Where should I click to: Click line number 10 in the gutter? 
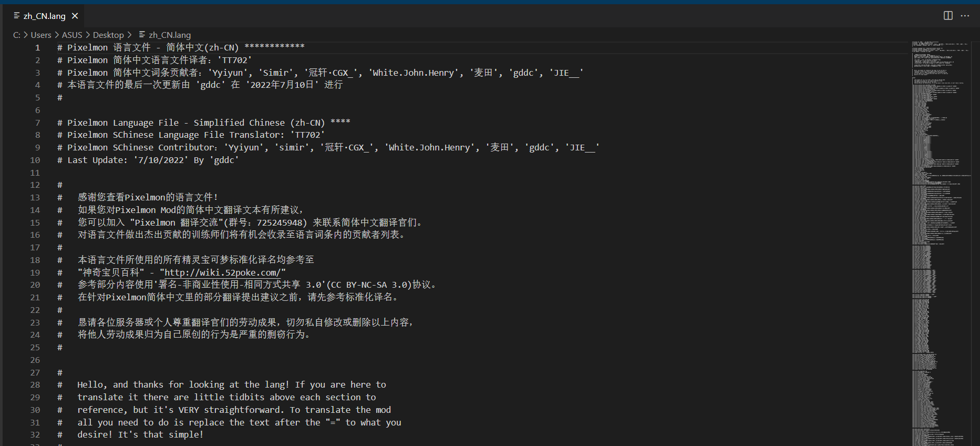pos(35,160)
